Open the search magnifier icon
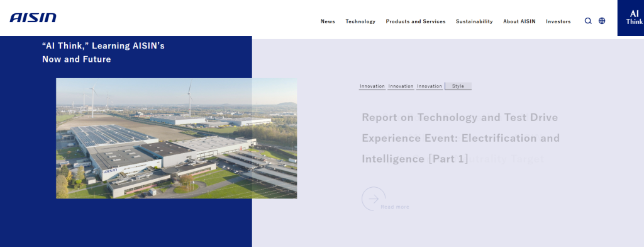Image resolution: width=644 pixels, height=247 pixels. click(x=588, y=21)
